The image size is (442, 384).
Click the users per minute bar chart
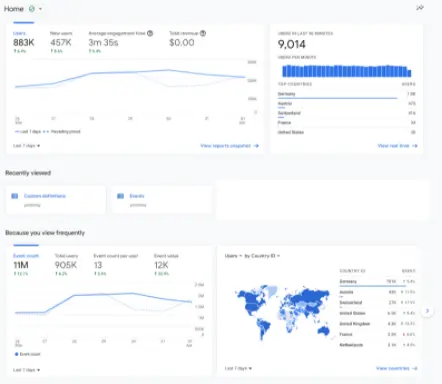click(x=347, y=71)
